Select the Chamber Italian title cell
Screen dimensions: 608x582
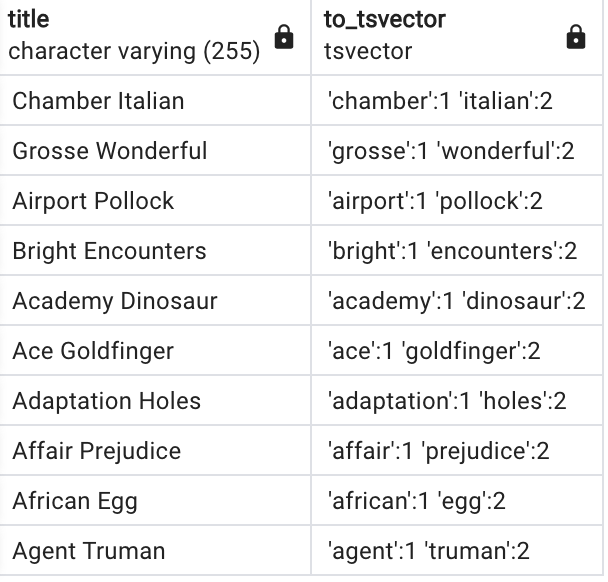pos(155,100)
